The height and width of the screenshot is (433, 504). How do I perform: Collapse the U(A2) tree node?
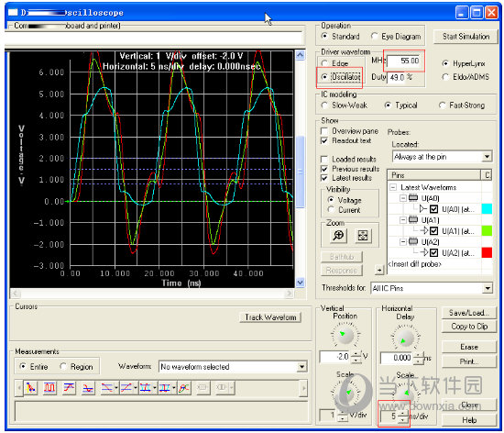[403, 241]
